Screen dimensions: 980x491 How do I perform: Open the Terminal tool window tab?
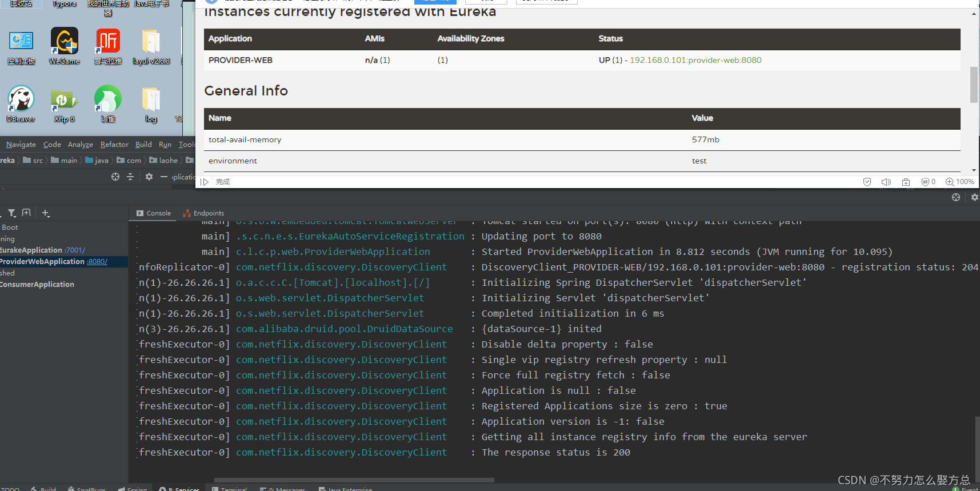coord(229,489)
